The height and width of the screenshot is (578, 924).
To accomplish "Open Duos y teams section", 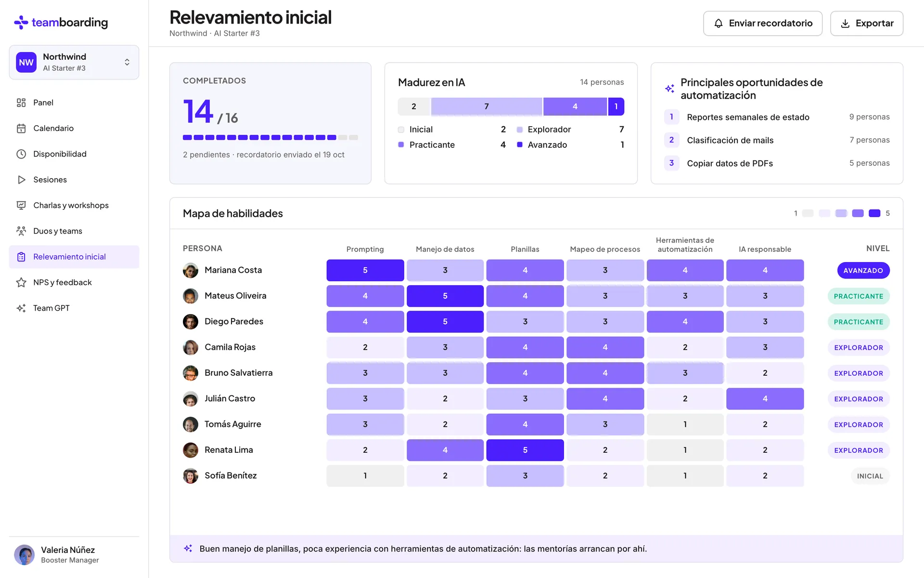I will pos(74,231).
